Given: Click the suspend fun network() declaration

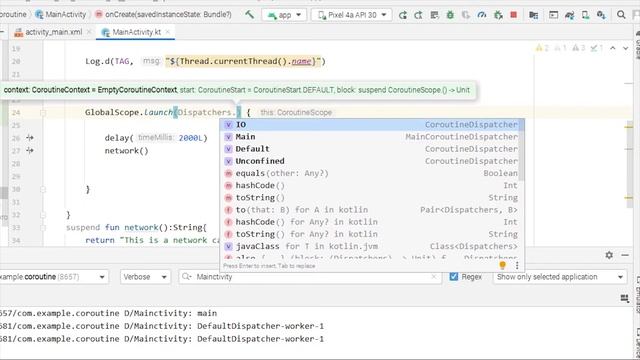Looking at the screenshot, I should tap(136, 227).
